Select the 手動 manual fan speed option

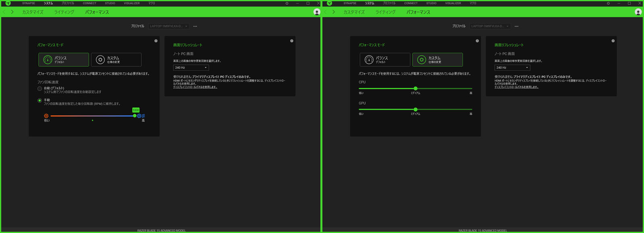[40, 100]
